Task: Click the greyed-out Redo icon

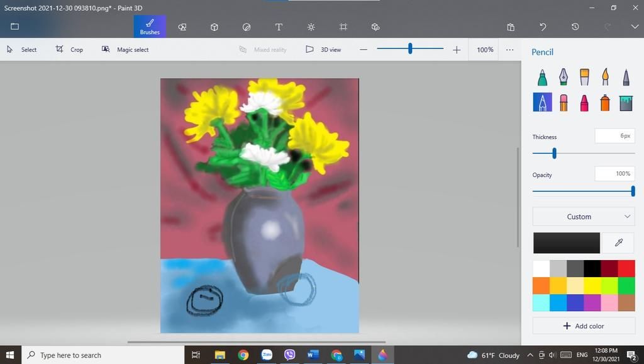Action: click(607, 26)
